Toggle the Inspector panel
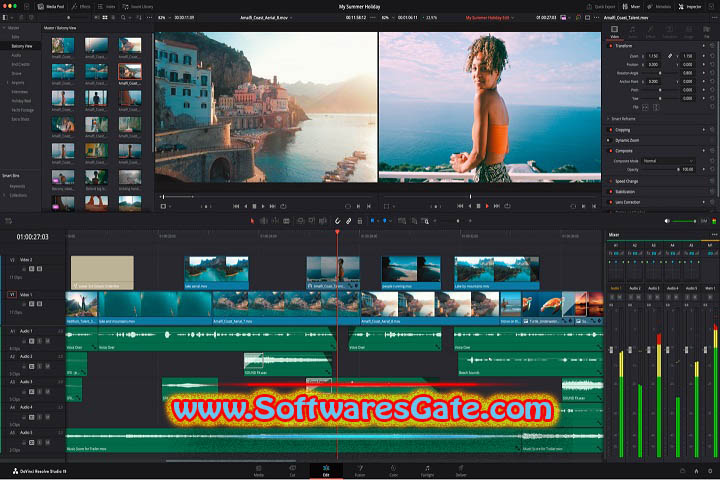720x480 pixels. tap(690, 6)
